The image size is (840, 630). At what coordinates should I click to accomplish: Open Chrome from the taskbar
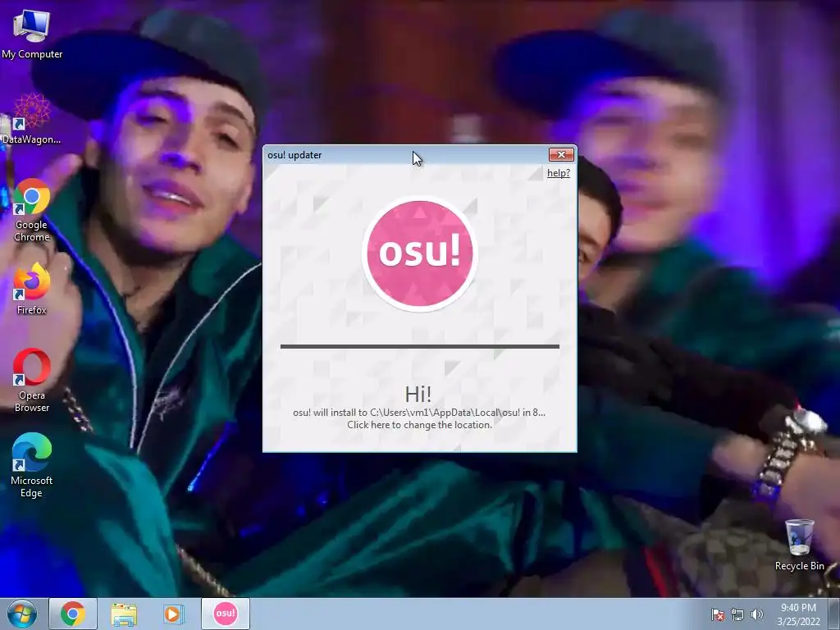click(73, 614)
